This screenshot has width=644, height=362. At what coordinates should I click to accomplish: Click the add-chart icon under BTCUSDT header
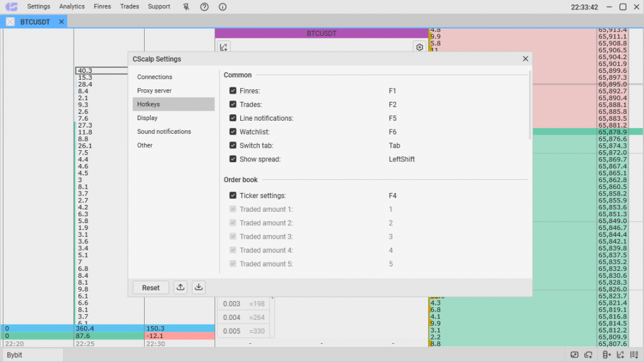pos(225,47)
